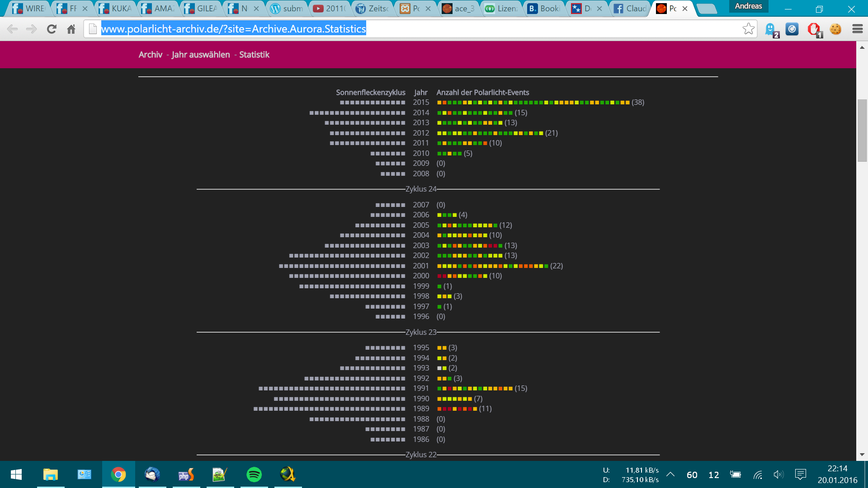Show hidden system tray icons chevron
The width and height of the screenshot is (868, 488).
point(670,474)
